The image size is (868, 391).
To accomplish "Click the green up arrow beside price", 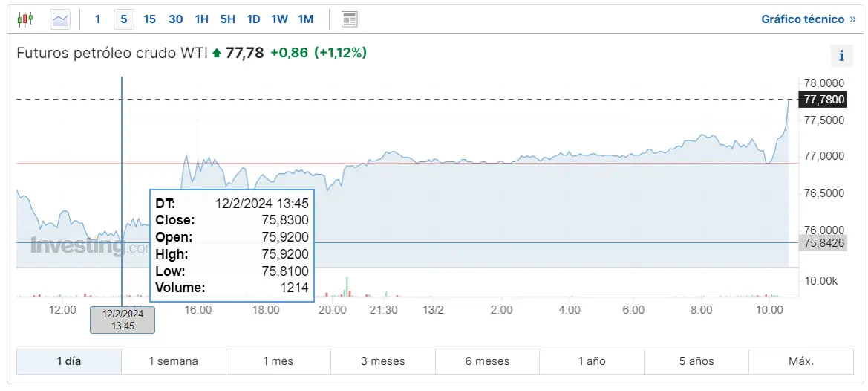I will coord(217,53).
